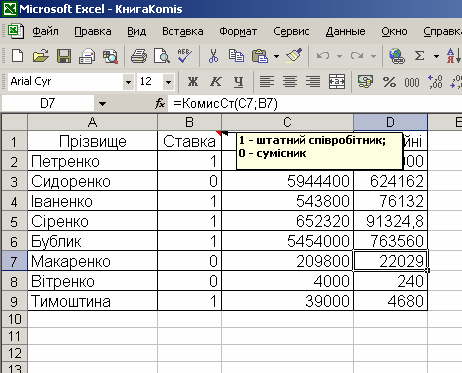Viewport: 462px width, 373px height.
Task: Redo the last undone action
Action: pyautogui.click(x=357, y=56)
